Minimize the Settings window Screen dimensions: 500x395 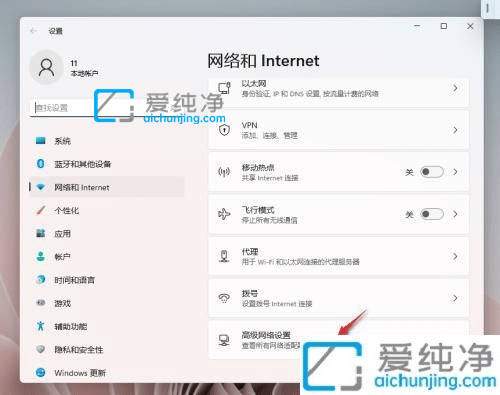click(x=417, y=26)
